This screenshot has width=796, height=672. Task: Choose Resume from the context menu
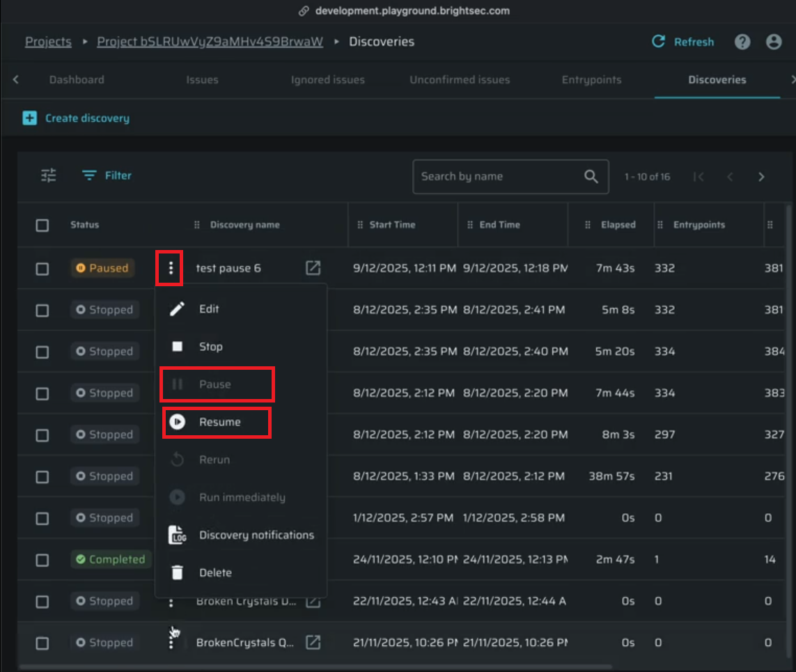(x=241, y=422)
